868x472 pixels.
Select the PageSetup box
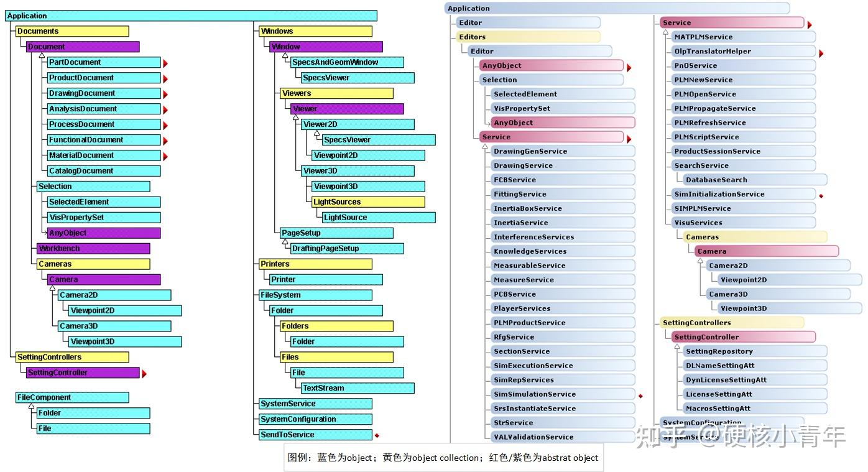tap(336, 233)
